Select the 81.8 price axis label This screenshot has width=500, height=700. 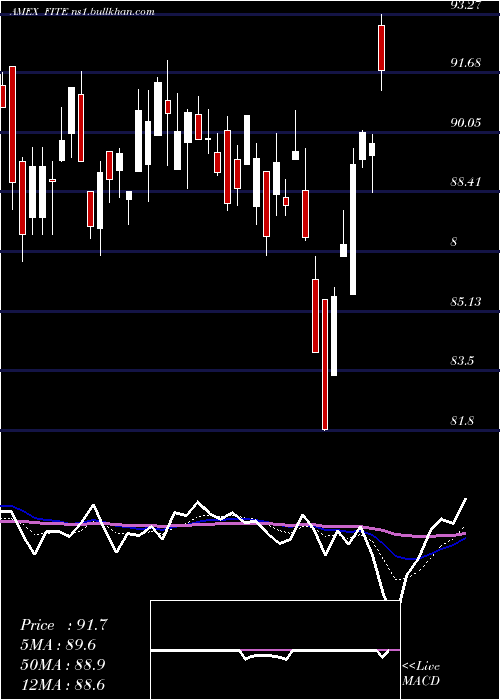click(x=462, y=421)
